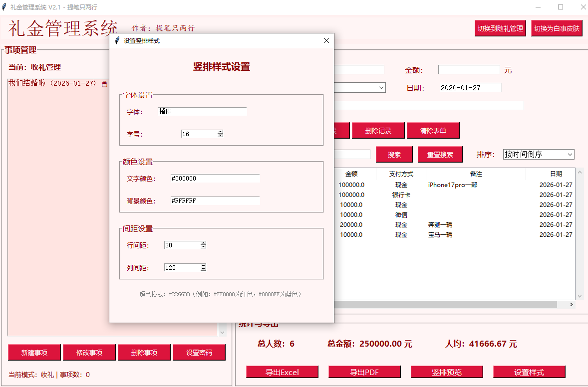Image resolution: width=588 pixels, height=387 pixels.
Task: Click inside the 文字颜色 field showing #000000
Action: pos(215,178)
